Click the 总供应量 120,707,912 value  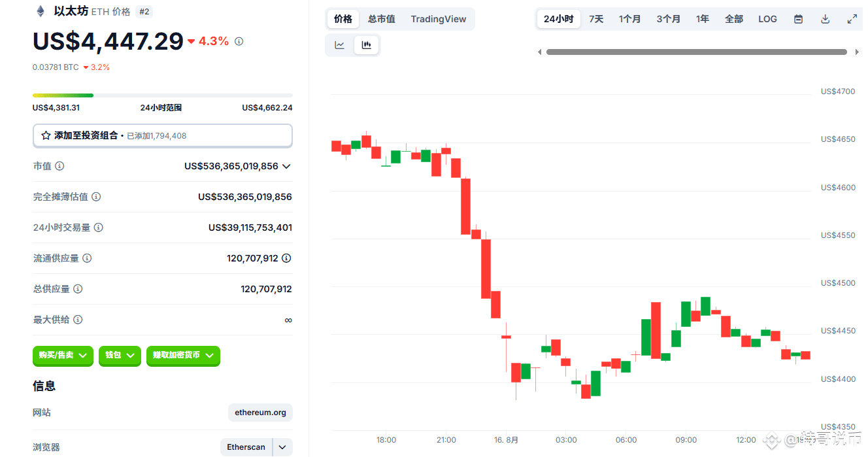tap(266, 289)
